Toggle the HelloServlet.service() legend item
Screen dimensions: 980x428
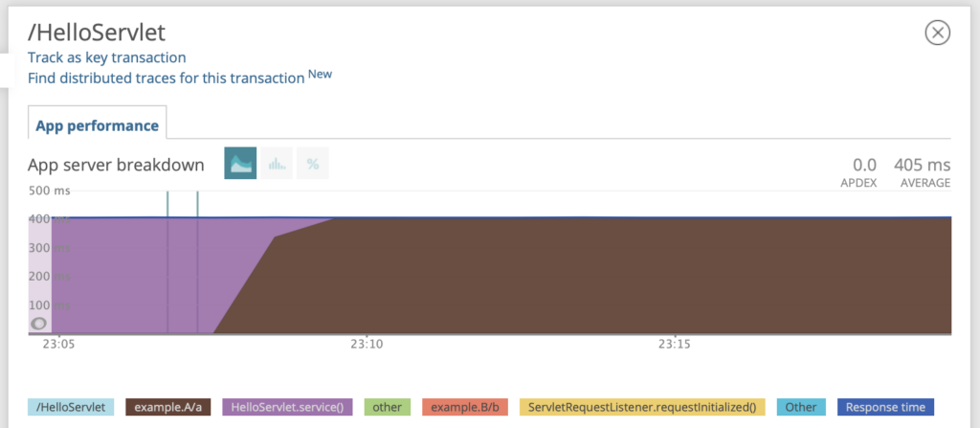[x=287, y=407]
